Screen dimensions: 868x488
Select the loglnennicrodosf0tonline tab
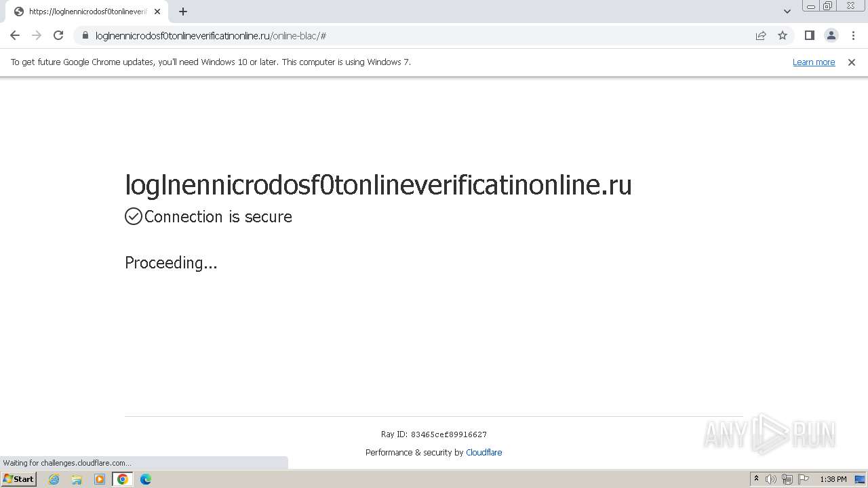click(x=85, y=12)
